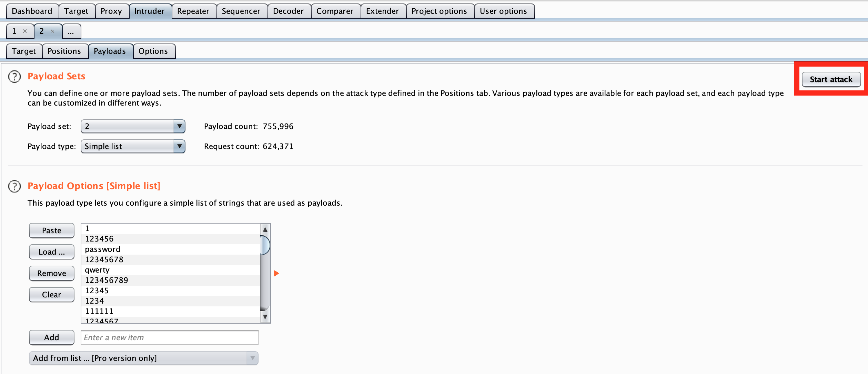Select the Payloads sub-tab
Image resolution: width=868 pixels, height=374 pixels.
110,51
